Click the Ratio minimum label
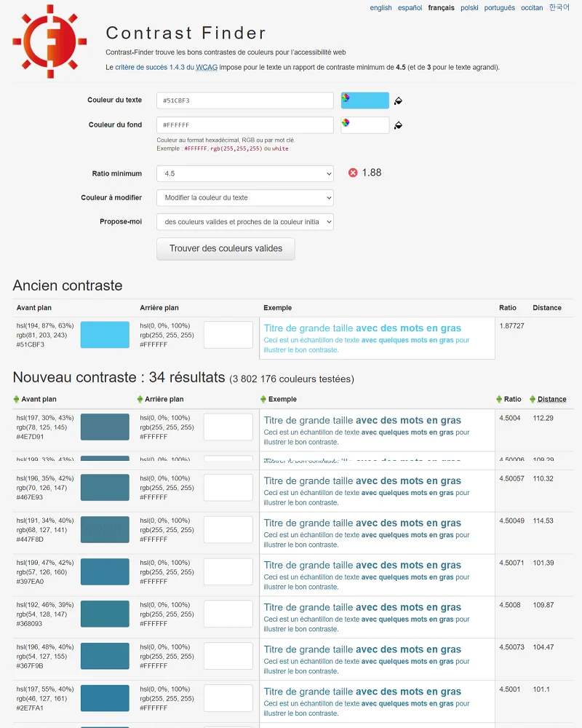The image size is (582, 728). click(117, 174)
